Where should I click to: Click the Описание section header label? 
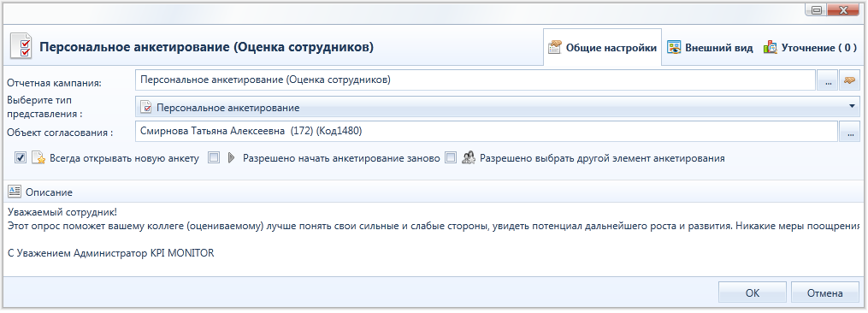tap(49, 192)
